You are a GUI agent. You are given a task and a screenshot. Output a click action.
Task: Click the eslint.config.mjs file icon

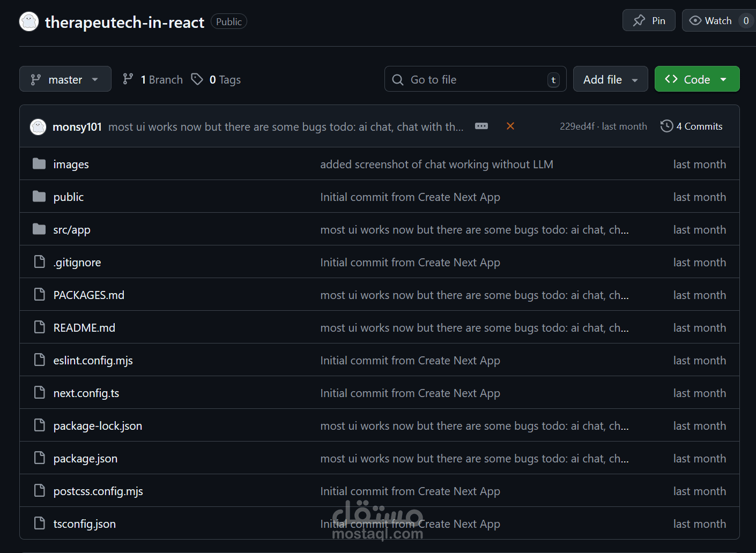(39, 360)
